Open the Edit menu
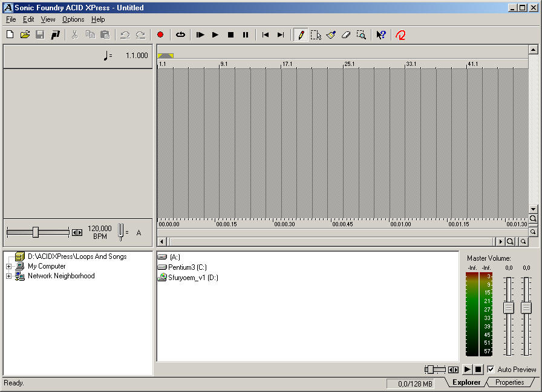The image size is (542, 392). [28, 19]
